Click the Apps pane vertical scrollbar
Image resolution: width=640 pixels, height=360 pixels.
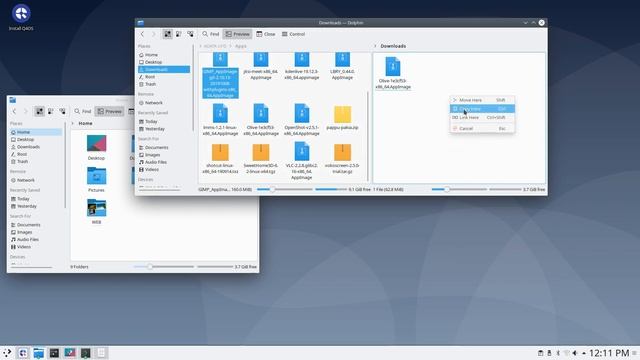[x=368, y=136]
